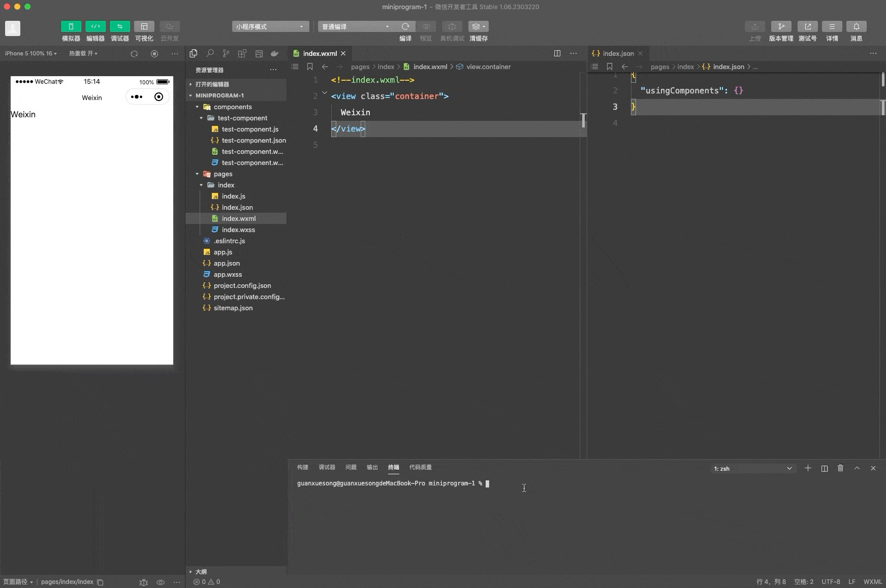The height and width of the screenshot is (588, 886).
Task: Open the source control icon in activity bar
Action: (226, 53)
